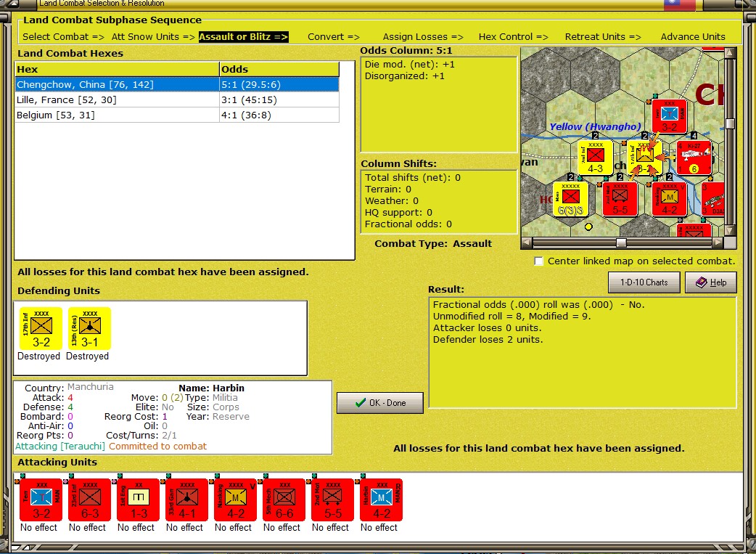
Task: Click the Retreat Units subphase step
Action: point(603,37)
